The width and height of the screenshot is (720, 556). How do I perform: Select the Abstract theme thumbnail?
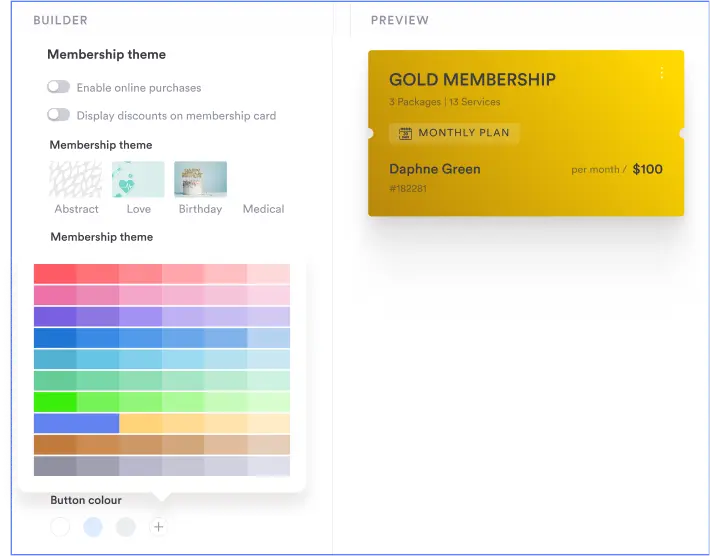pos(76,179)
